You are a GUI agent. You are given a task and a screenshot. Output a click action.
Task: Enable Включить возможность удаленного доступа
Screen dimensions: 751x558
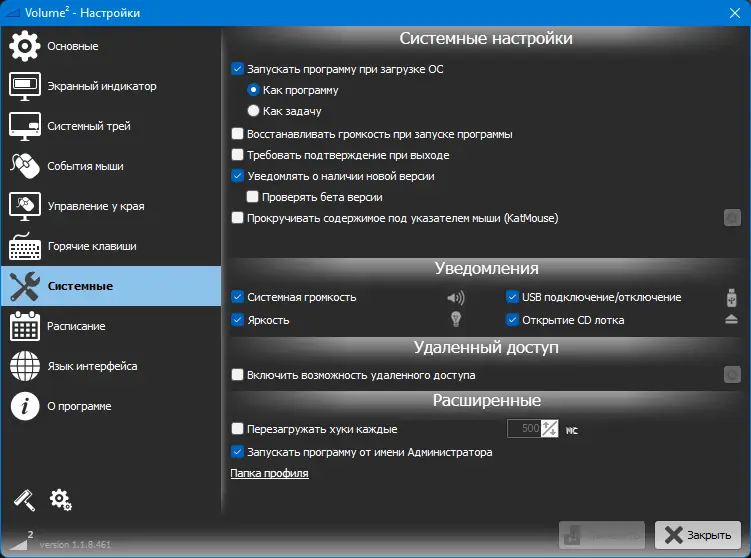pyautogui.click(x=237, y=375)
